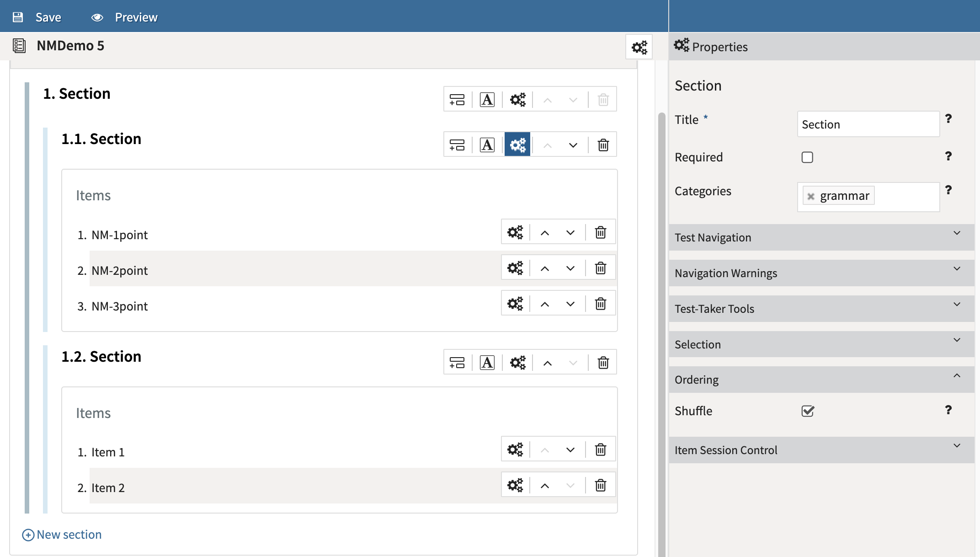This screenshot has height=557, width=980.
Task: Edit the section Title field
Action: 868,124
